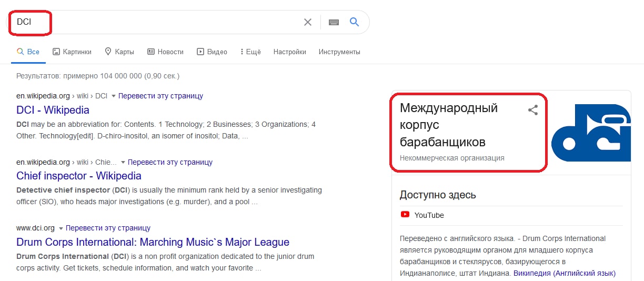
Task: Open Drum Corps International result link
Action: click(x=153, y=242)
